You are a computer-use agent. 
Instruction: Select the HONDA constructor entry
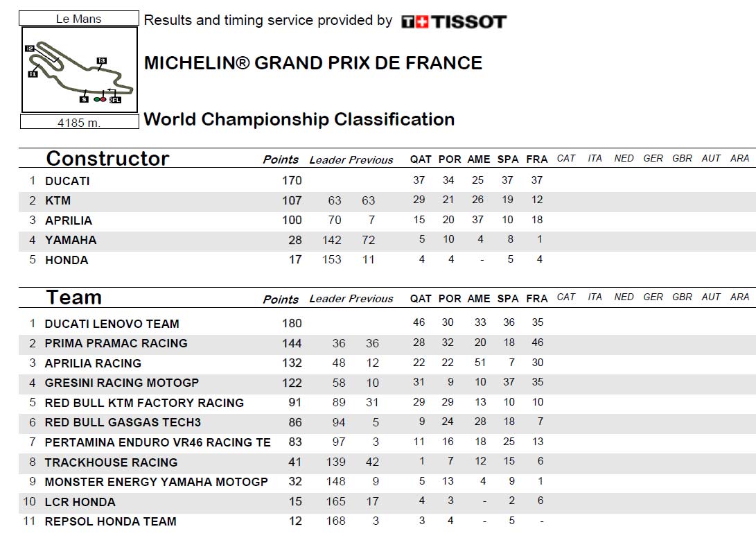coord(387,259)
